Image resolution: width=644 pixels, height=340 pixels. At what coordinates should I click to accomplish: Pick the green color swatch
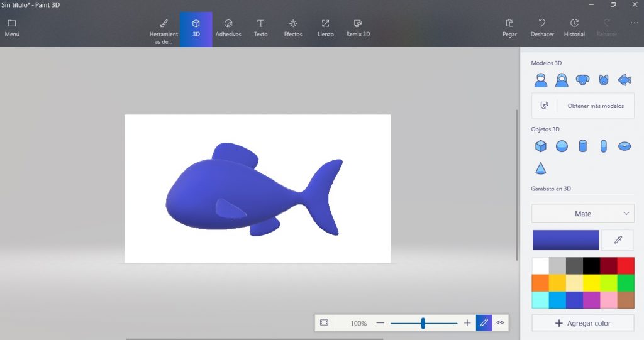pyautogui.click(x=626, y=283)
